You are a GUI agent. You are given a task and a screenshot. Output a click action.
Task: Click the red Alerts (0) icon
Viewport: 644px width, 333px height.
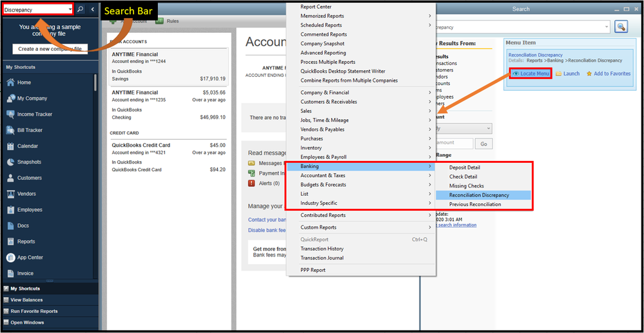(x=251, y=184)
